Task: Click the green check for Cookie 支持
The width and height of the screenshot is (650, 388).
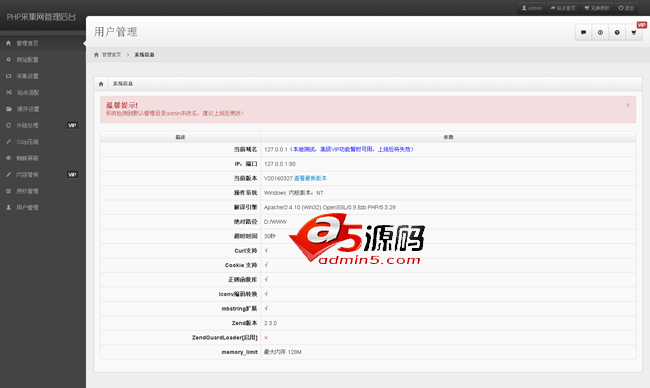Action: pyautogui.click(x=266, y=265)
